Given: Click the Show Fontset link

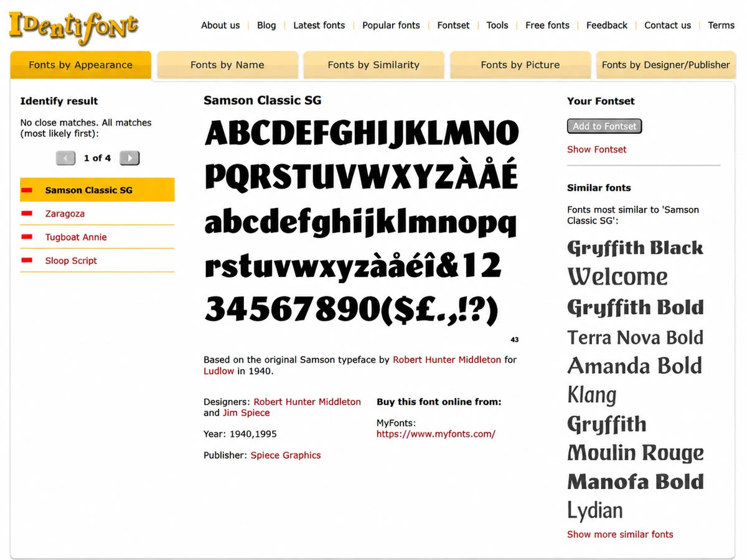Looking at the screenshot, I should coord(597,149).
